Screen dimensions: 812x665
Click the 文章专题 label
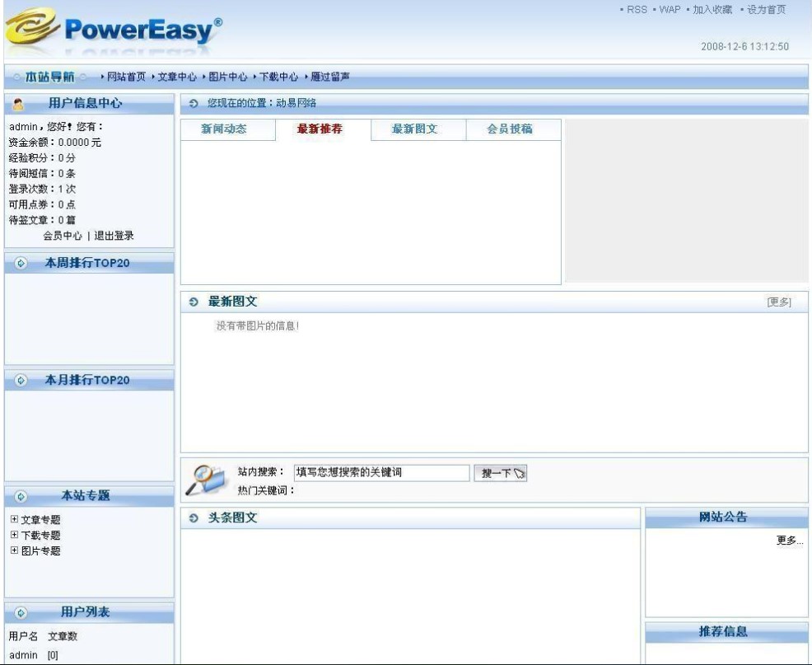tap(41, 520)
